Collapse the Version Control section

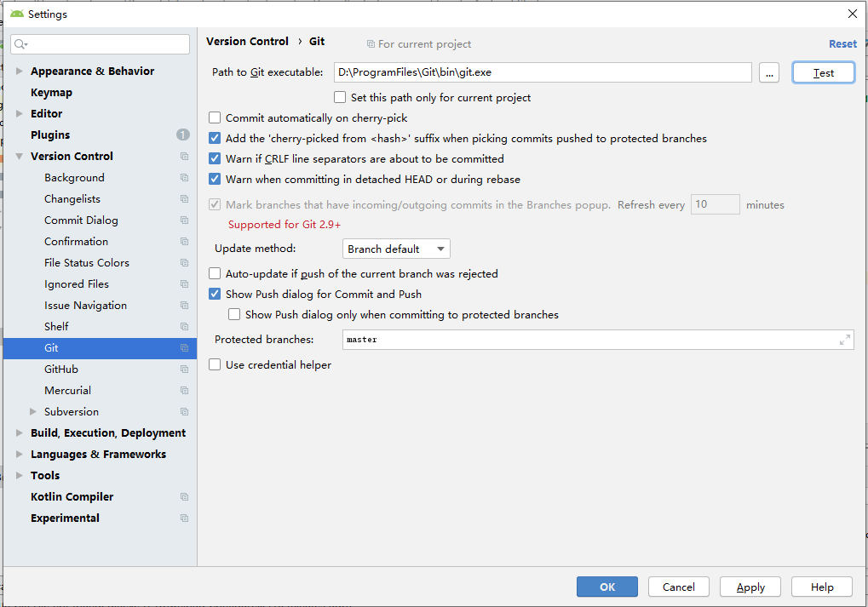click(20, 157)
